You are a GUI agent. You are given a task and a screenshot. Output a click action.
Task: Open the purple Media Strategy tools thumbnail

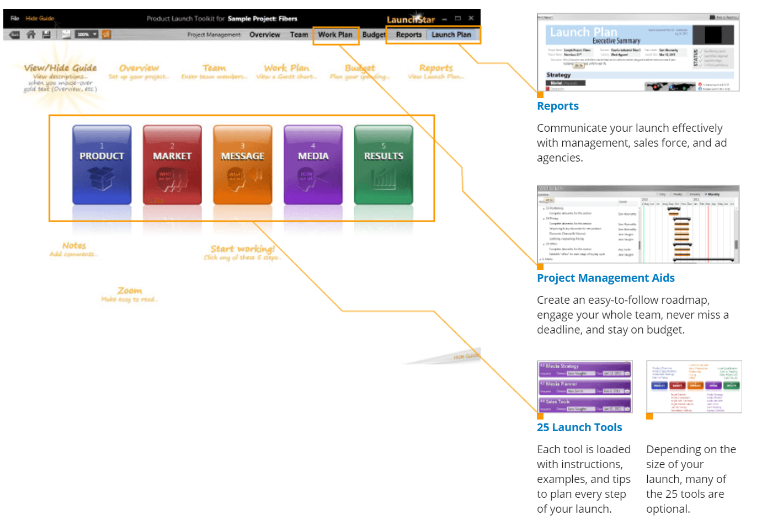click(584, 387)
